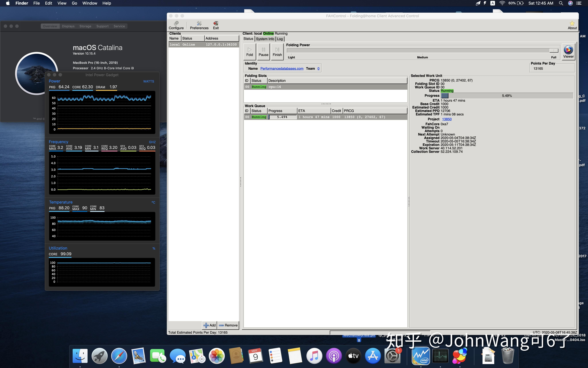Viewport: 588px width, 368px height.
Task: Open System Preferences from the Dock
Action: tap(392, 356)
